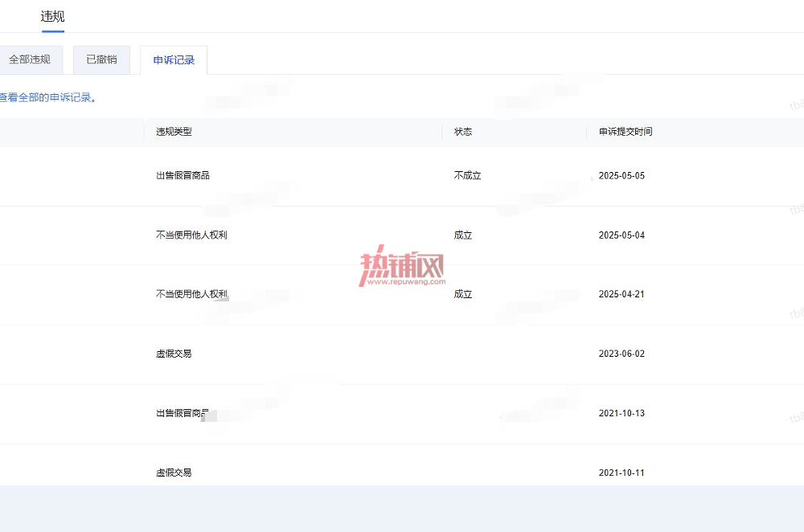Open the 违规 top tab
This screenshot has height=532, width=804.
52,16
